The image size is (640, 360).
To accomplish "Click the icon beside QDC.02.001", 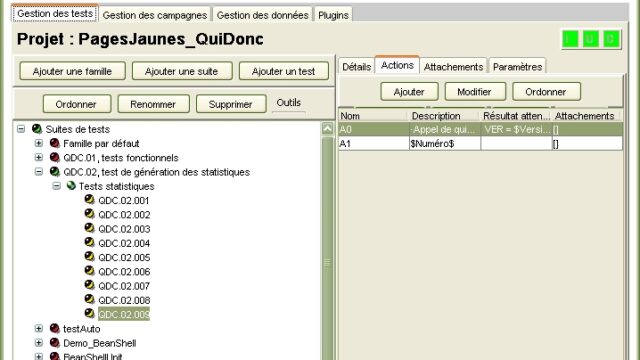I will [x=89, y=200].
